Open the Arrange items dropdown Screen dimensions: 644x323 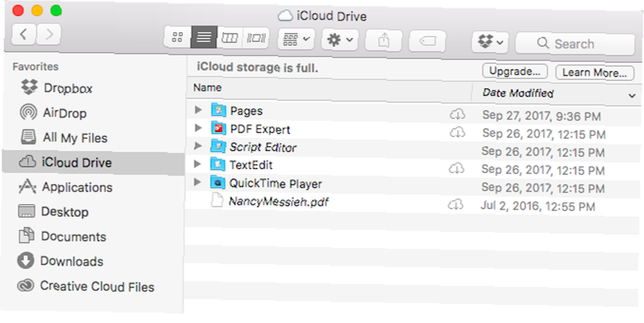tap(296, 39)
